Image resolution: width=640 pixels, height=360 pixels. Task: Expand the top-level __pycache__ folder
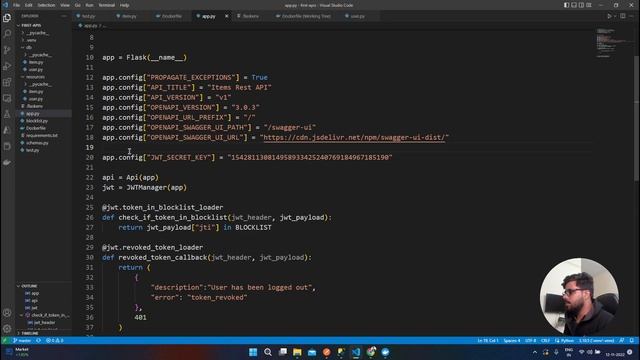[x=38, y=33]
